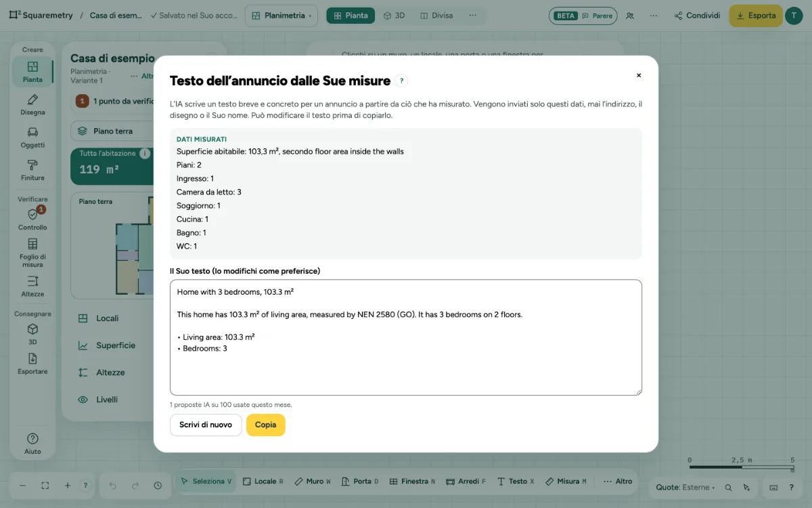Click Scrivi di nuovo to regenerate text
This screenshot has height=508, width=812.
coord(206,425)
